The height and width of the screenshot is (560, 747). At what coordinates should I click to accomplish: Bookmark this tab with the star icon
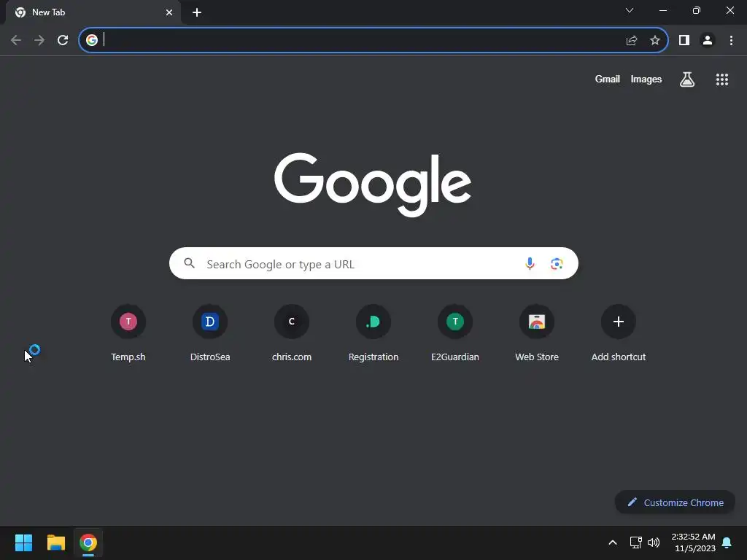click(x=655, y=41)
